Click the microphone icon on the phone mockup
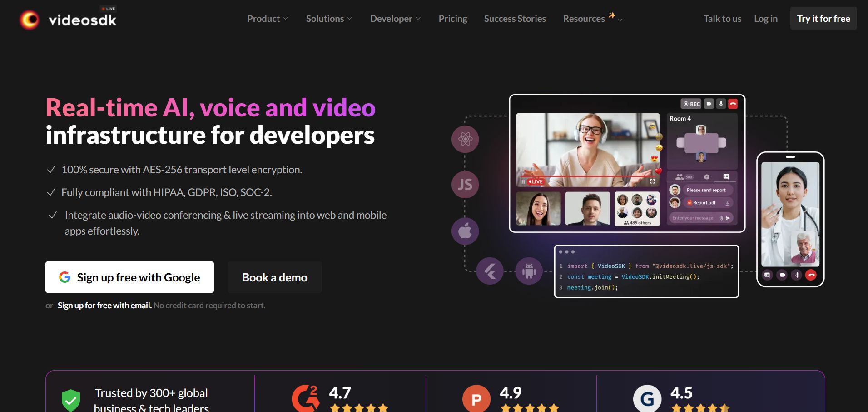Screen dimensions: 868x412 [x=797, y=275]
